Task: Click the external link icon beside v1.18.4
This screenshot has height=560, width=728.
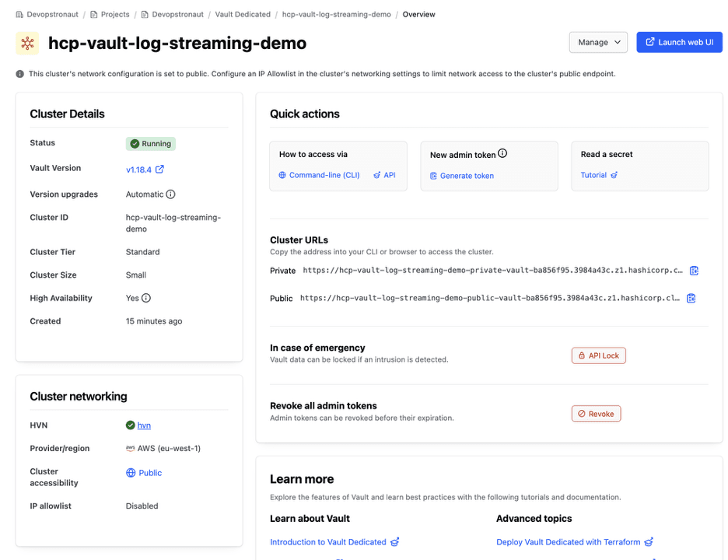Action: tap(159, 169)
